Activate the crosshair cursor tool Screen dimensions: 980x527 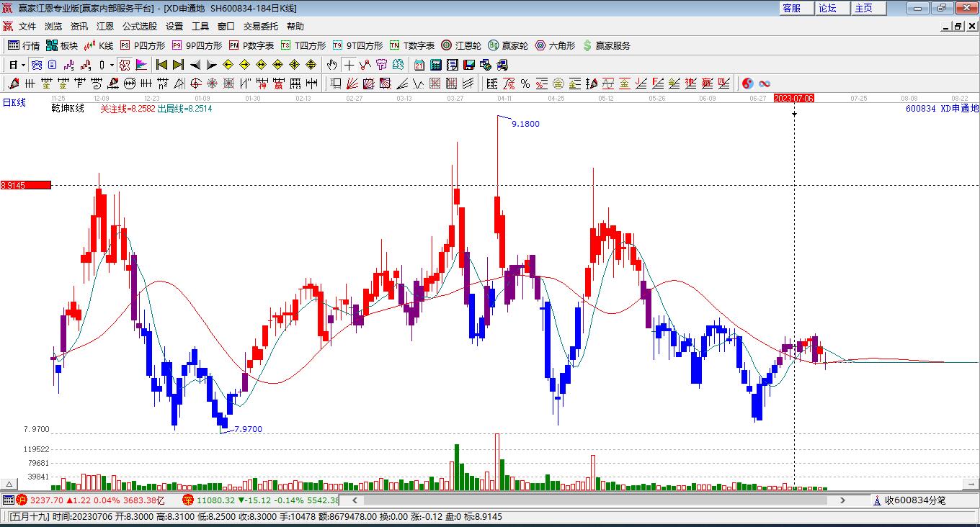[x=349, y=65]
